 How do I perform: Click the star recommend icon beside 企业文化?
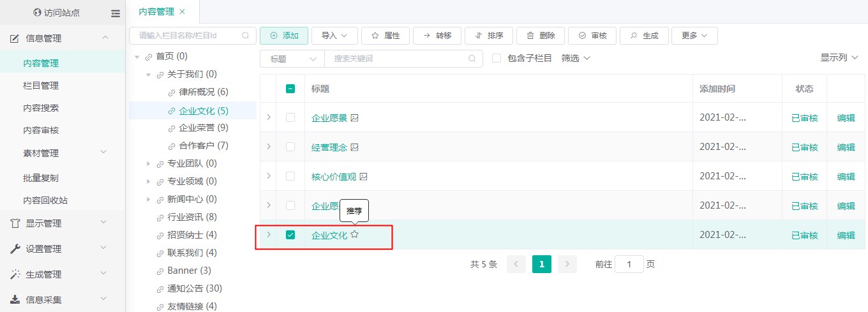tap(355, 235)
